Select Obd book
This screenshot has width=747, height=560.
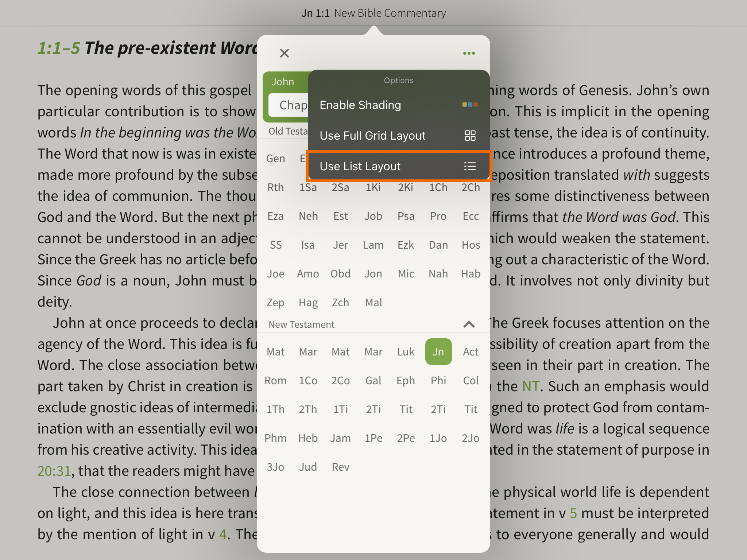pyautogui.click(x=340, y=274)
